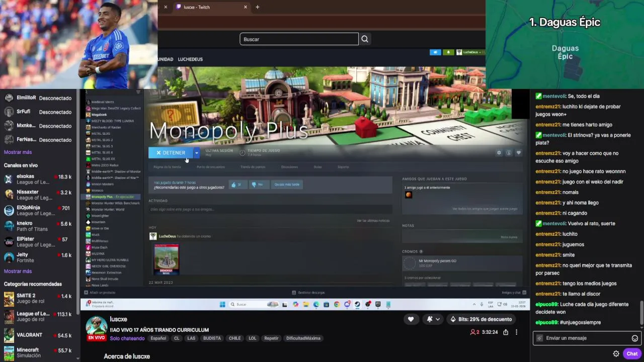644x362 pixels.
Task: Select Monster Hunter: World in library
Action: tap(108, 209)
